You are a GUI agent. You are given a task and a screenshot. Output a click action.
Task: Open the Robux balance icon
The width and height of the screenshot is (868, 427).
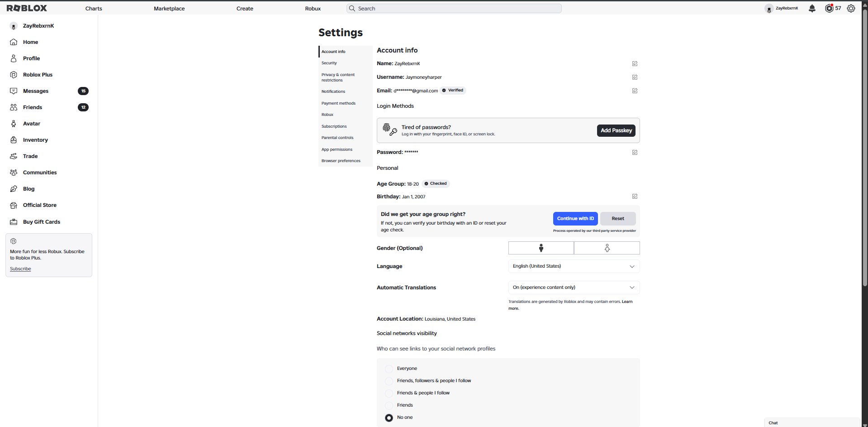coord(829,8)
